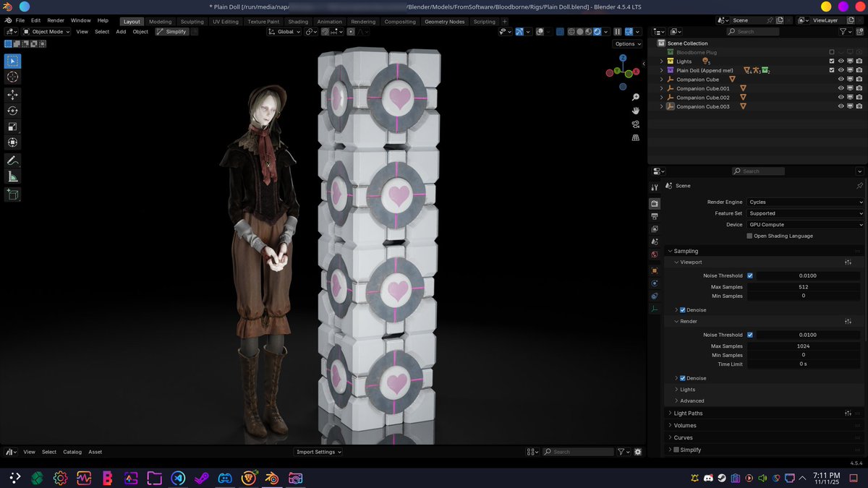
Task: Open the Output properties tab
Action: tap(655, 216)
